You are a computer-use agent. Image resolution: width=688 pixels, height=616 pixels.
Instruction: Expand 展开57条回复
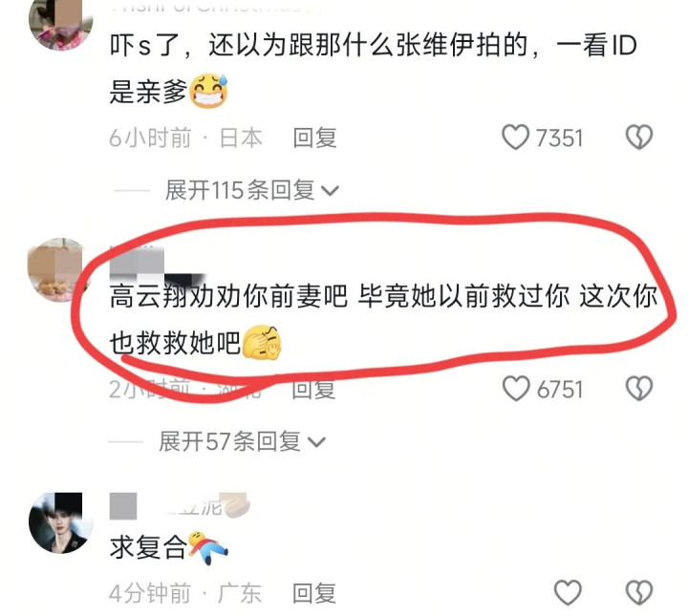tap(242, 441)
